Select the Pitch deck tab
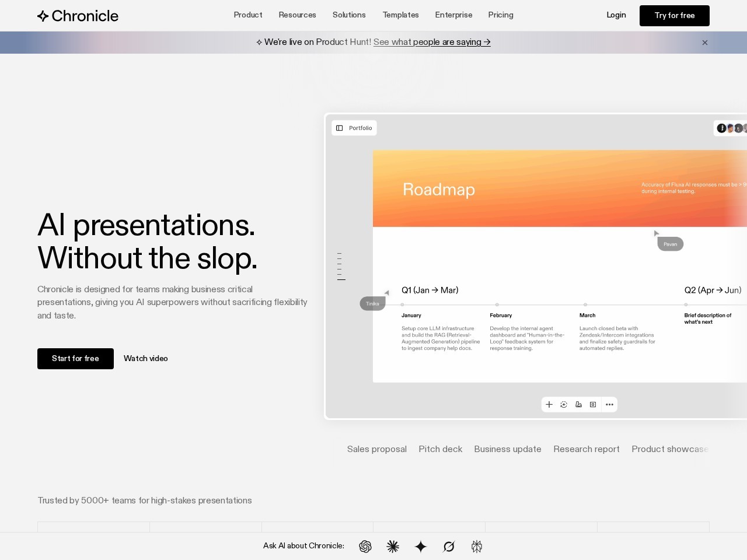This screenshot has height=560, width=747. (x=440, y=449)
